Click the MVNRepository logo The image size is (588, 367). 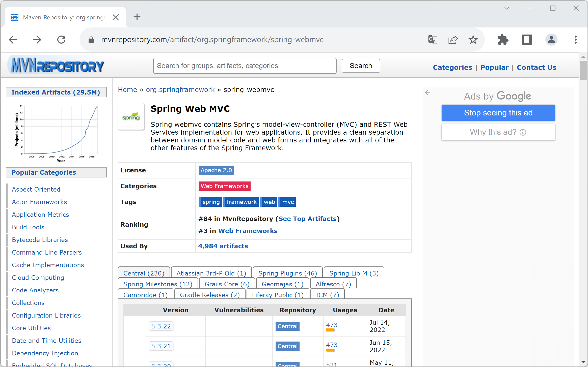tap(56, 66)
